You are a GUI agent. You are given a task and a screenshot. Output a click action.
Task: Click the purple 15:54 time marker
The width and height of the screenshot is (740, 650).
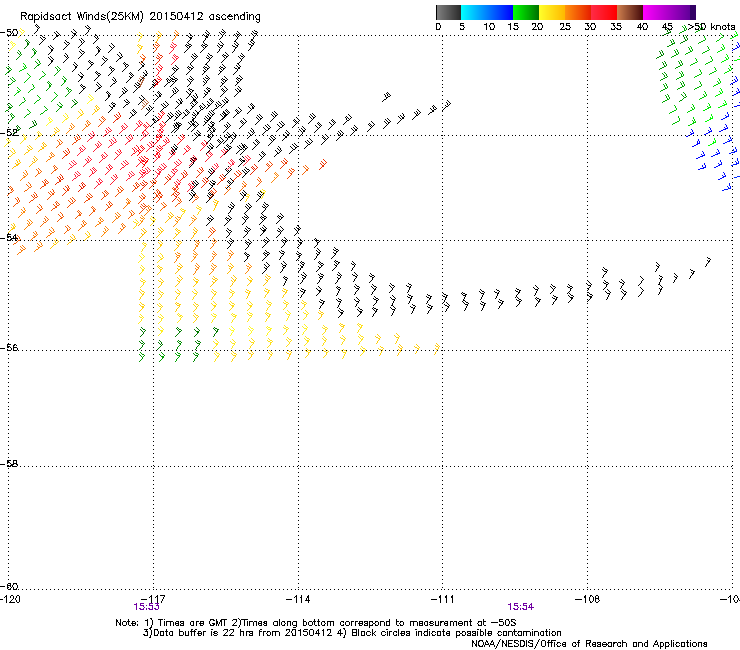tap(521, 607)
